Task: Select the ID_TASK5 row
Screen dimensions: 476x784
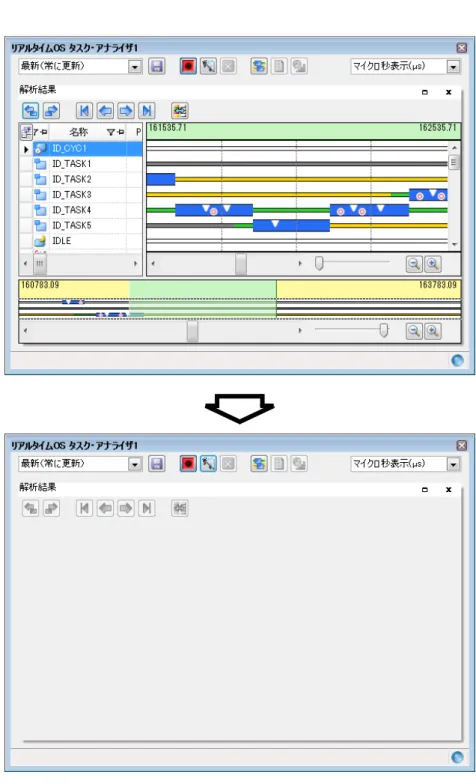Action: pos(80,226)
